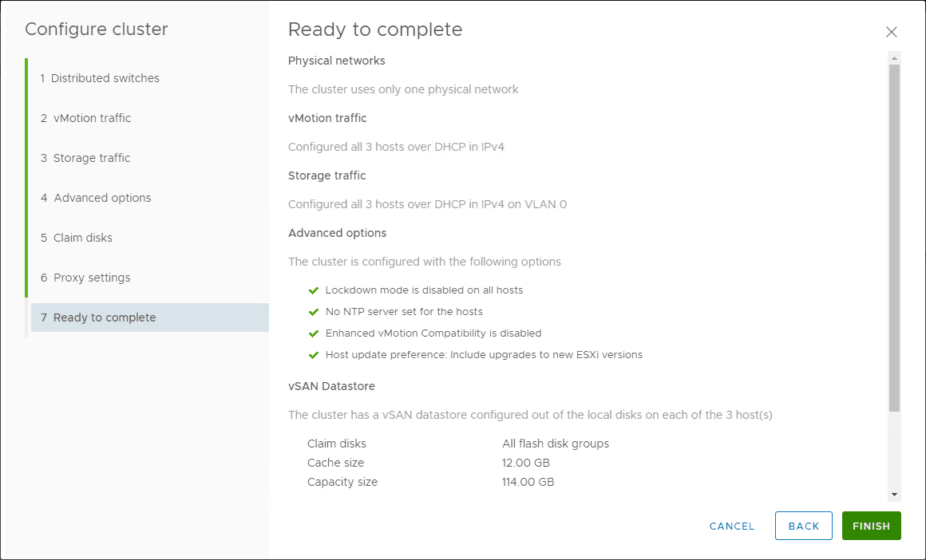Jump to step 3 Storage traffic
Image resolution: width=926 pixels, height=560 pixels.
tap(91, 158)
